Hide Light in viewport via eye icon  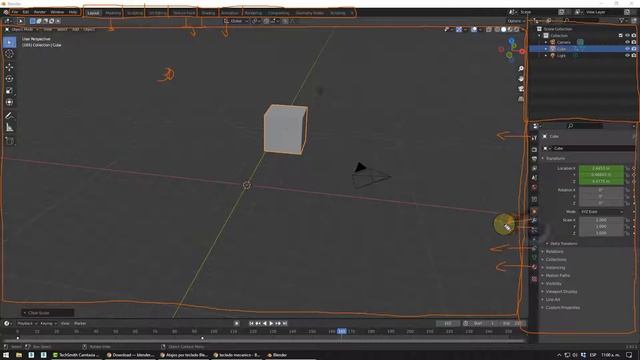(627, 56)
